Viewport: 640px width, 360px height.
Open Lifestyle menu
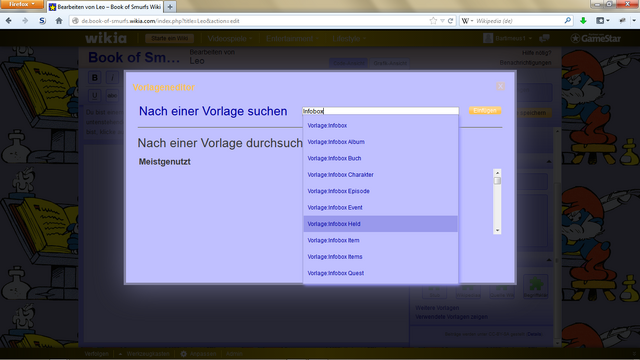click(349, 38)
